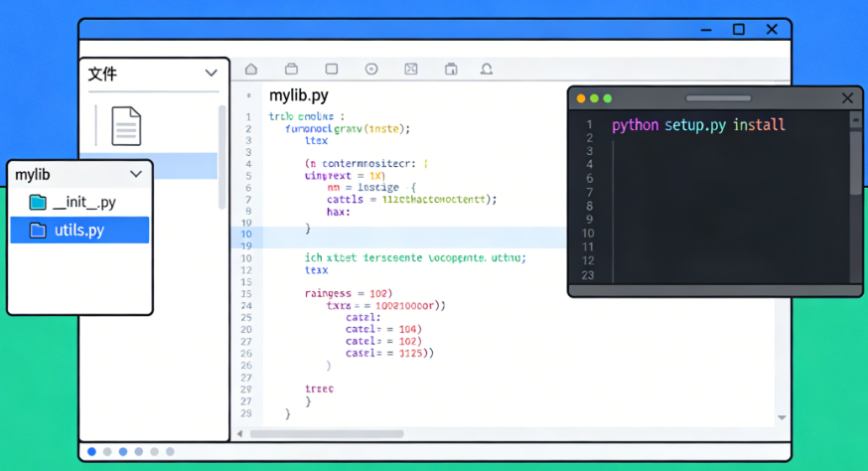
Task: Click the terminal title drag handle bar
Action: (719, 98)
